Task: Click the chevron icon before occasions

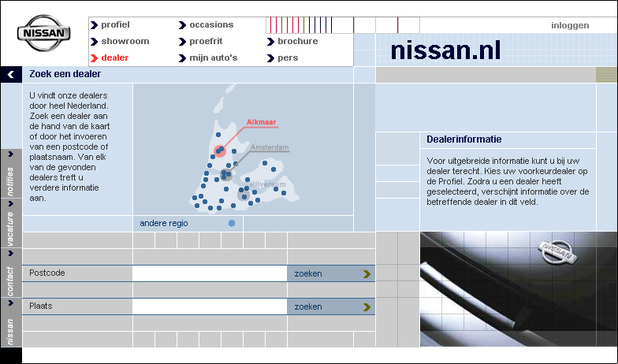Action: click(182, 25)
